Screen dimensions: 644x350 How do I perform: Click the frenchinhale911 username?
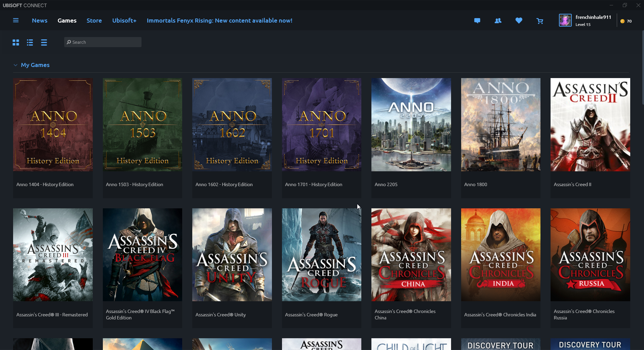pyautogui.click(x=593, y=17)
